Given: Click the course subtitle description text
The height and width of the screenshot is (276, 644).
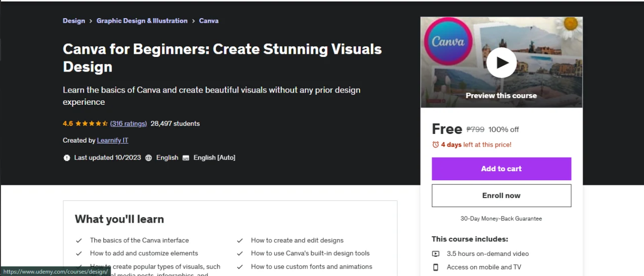Looking at the screenshot, I should [x=212, y=96].
